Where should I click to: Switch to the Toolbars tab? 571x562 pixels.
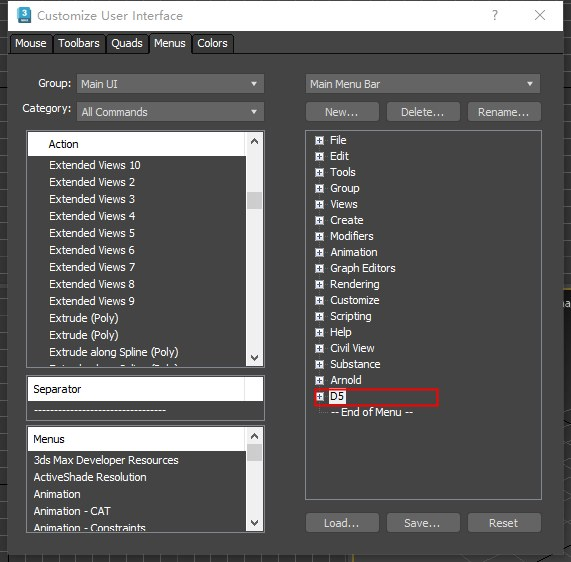[79, 43]
